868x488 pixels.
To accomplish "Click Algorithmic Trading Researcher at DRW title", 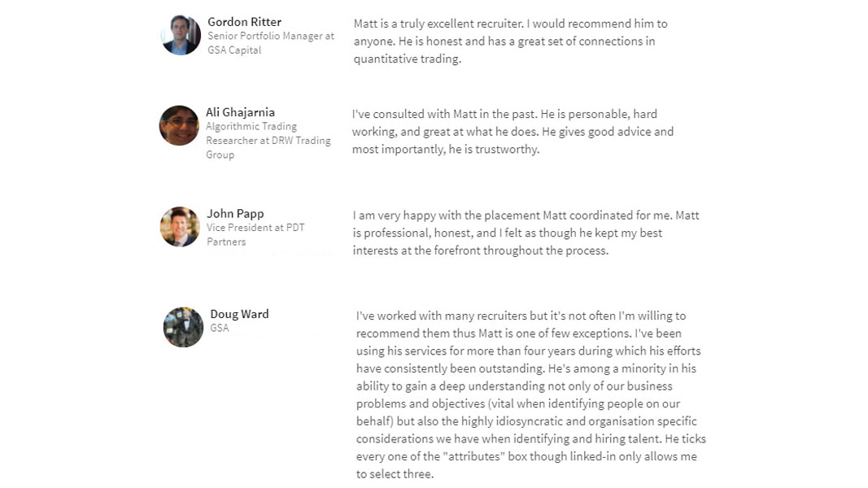I will 268,141.
